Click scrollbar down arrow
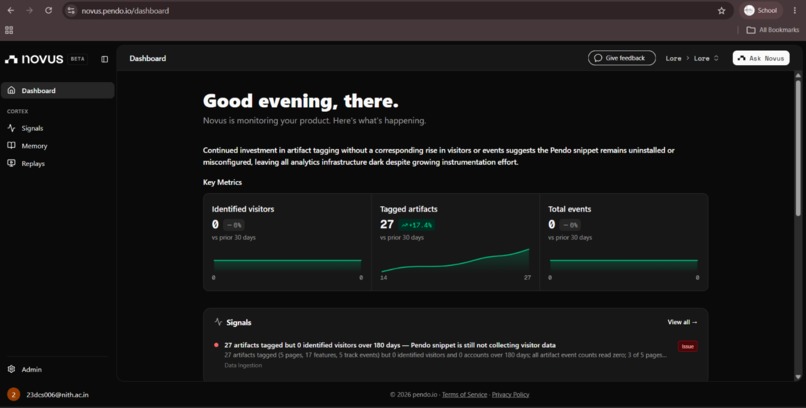806x408 pixels. (798, 377)
